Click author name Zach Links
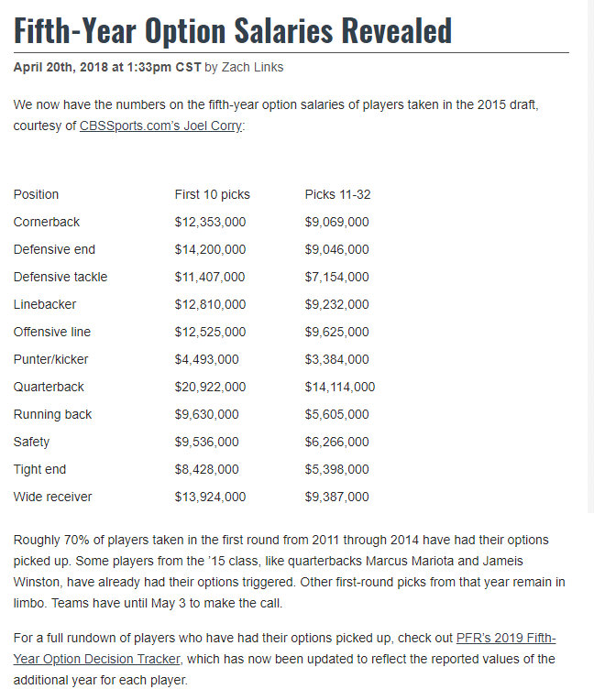 click(x=252, y=67)
